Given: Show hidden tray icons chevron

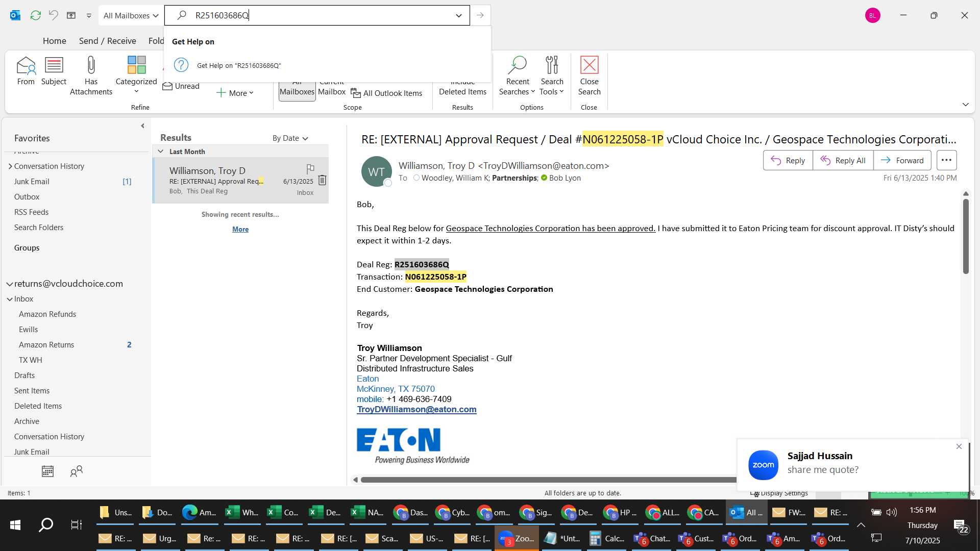Looking at the screenshot, I should (861, 525).
